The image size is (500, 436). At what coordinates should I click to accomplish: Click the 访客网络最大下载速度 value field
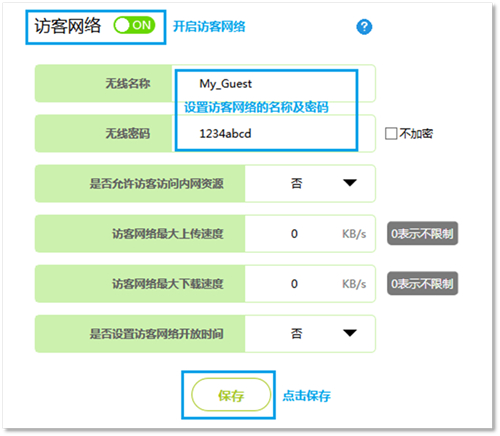310,284
